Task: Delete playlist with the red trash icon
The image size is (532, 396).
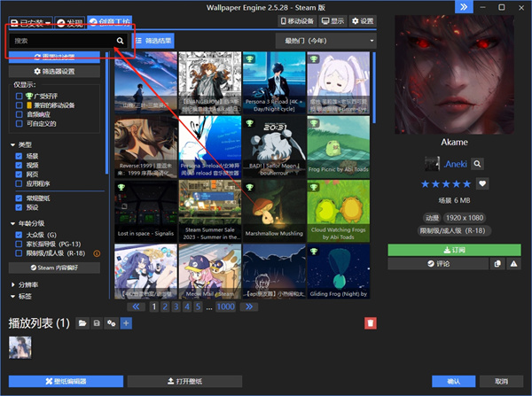Action: point(370,323)
